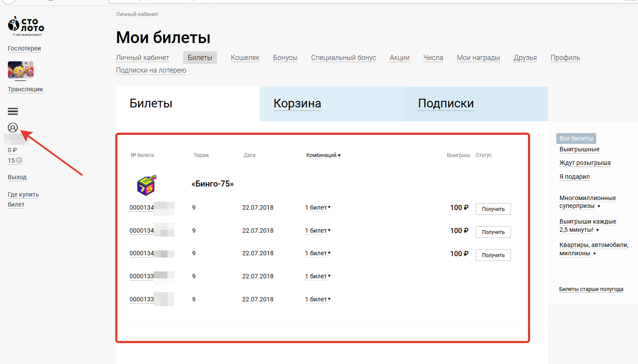Filter by Я подарил tickets

click(575, 177)
